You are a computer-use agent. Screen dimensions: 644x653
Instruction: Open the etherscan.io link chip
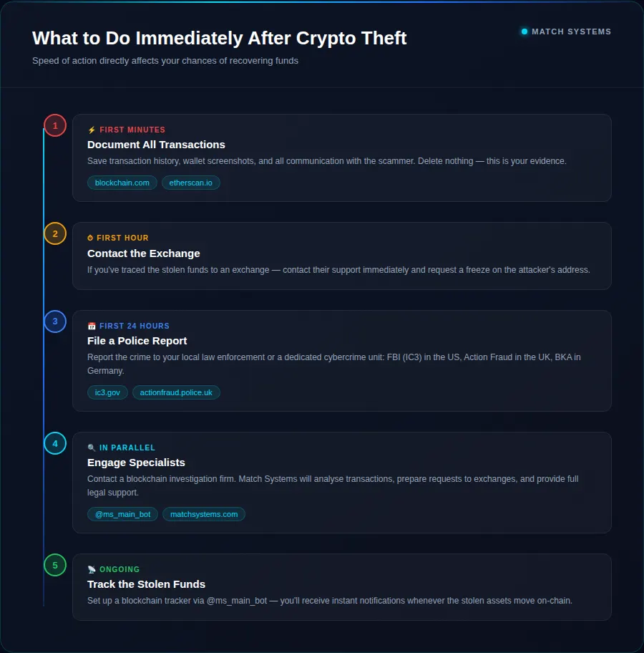(x=191, y=183)
